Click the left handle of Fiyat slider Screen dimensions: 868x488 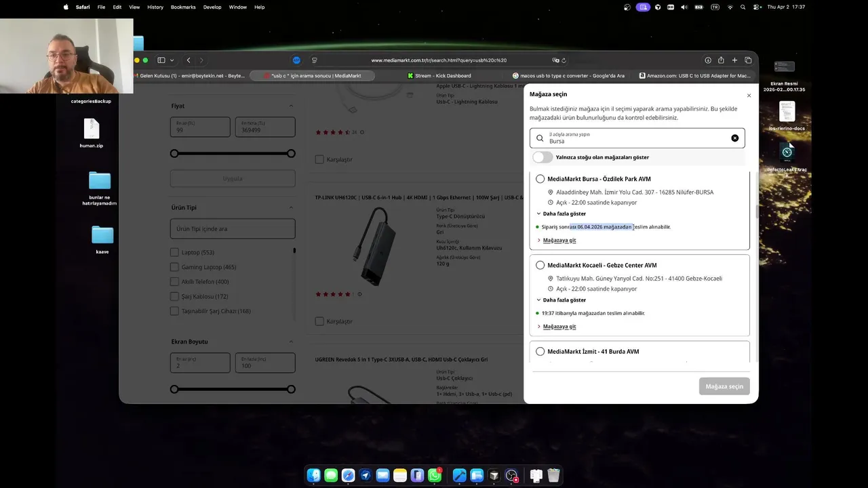[174, 154]
